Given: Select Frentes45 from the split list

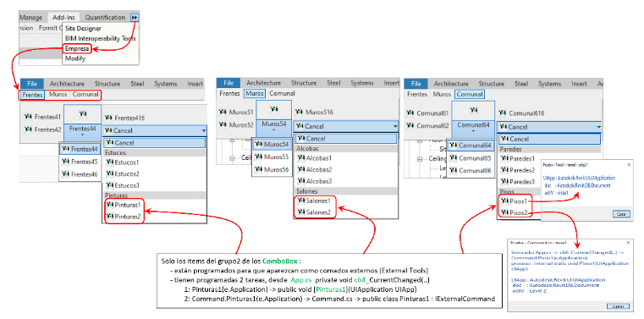Looking at the screenshot, I should (80, 162).
